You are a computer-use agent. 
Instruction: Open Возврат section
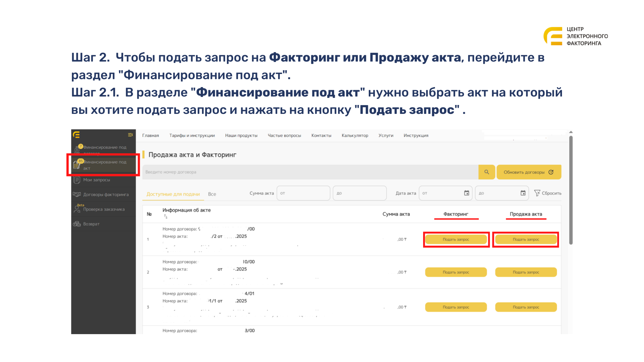pyautogui.click(x=103, y=224)
